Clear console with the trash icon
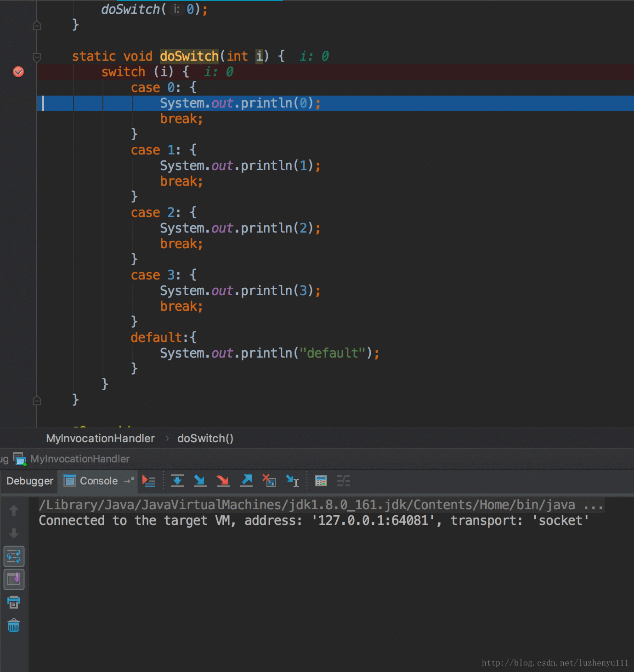 14,626
